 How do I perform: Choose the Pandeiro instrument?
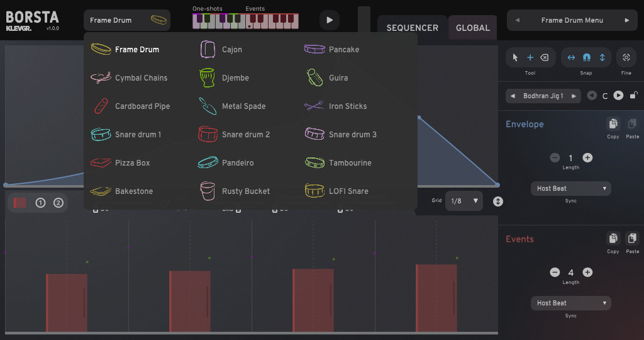click(x=226, y=163)
